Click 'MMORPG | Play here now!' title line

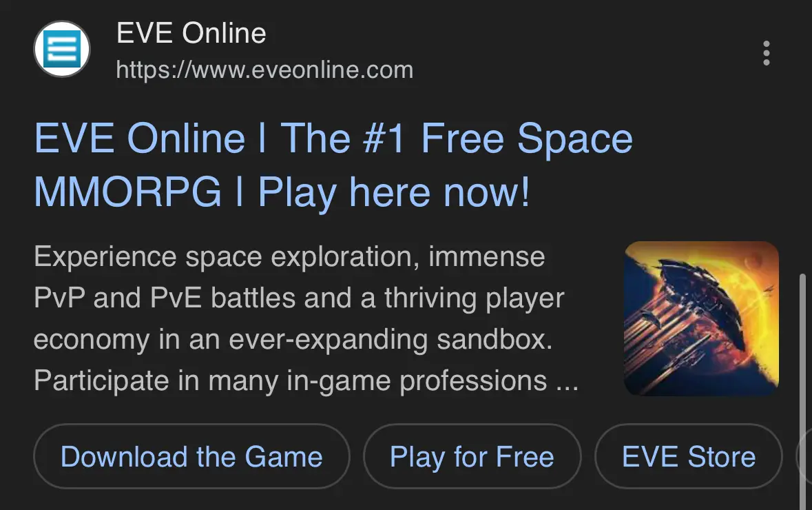282,192
